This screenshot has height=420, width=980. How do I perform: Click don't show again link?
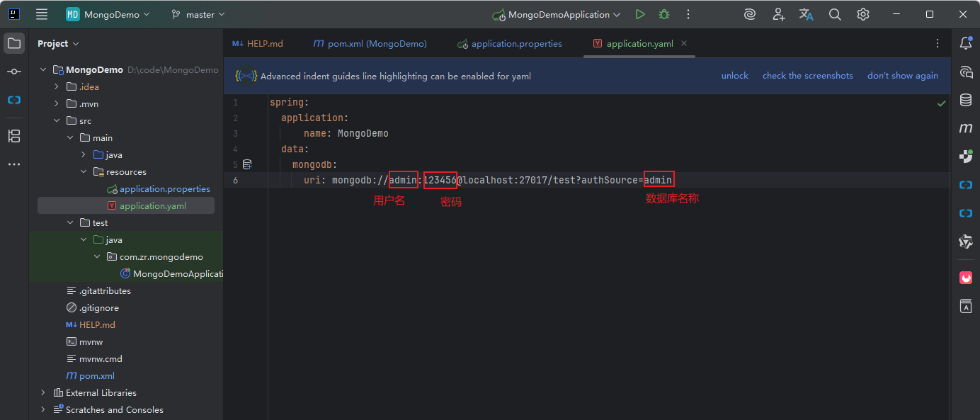[903, 76]
